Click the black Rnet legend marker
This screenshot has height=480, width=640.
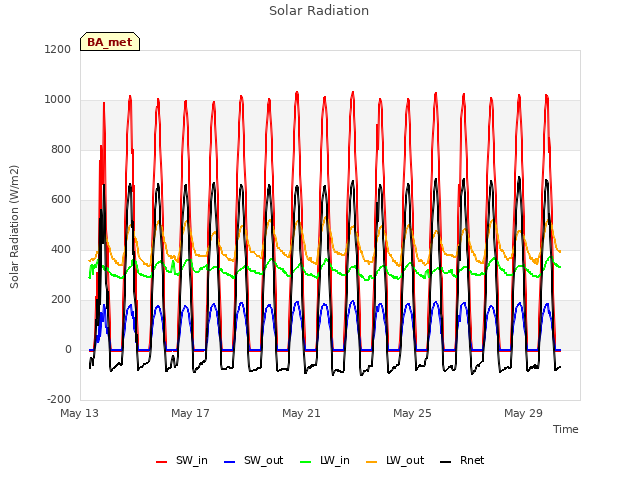click(446, 462)
